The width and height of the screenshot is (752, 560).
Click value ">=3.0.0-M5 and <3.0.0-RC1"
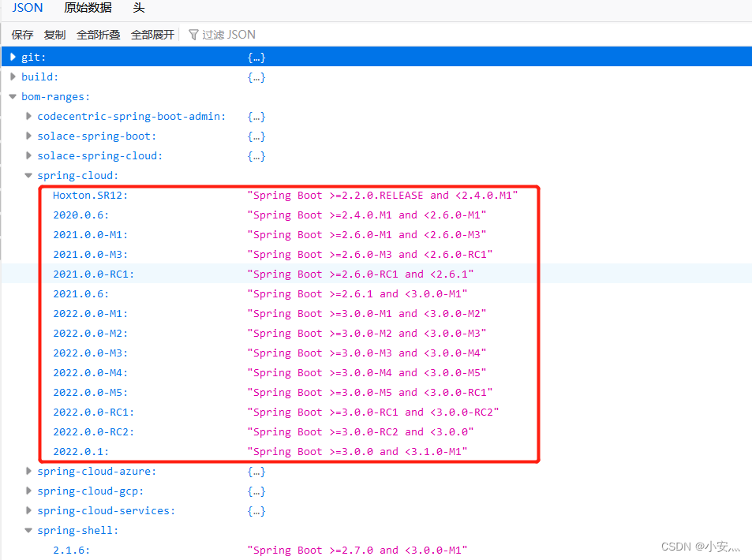click(x=370, y=393)
